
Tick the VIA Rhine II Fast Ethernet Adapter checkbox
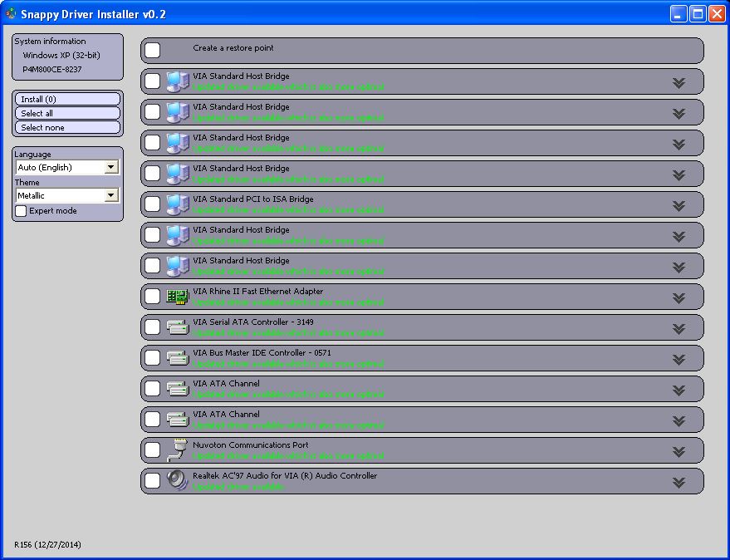153,297
